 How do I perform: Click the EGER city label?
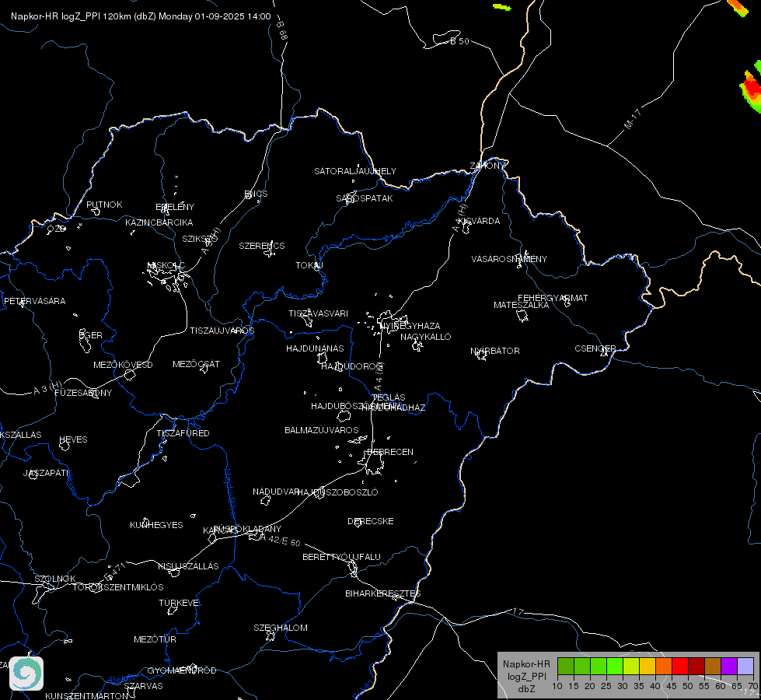(x=91, y=335)
